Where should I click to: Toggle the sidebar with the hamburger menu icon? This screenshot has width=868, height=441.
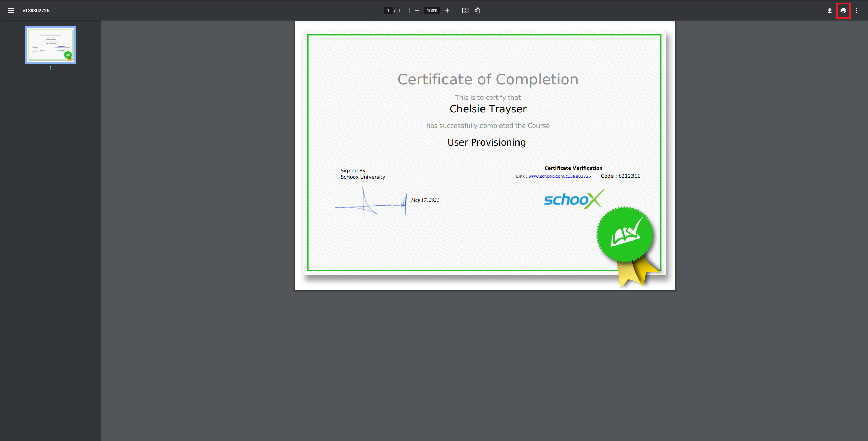click(x=11, y=11)
